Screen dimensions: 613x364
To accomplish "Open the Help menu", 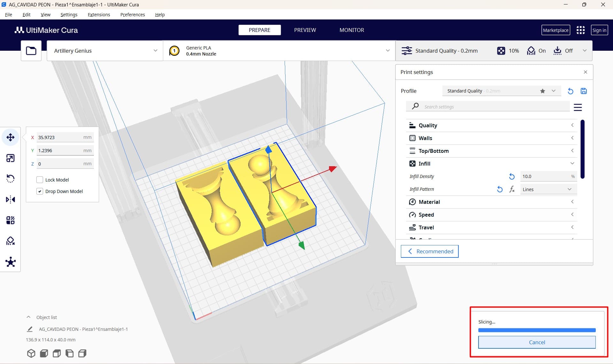I will pyautogui.click(x=160, y=15).
